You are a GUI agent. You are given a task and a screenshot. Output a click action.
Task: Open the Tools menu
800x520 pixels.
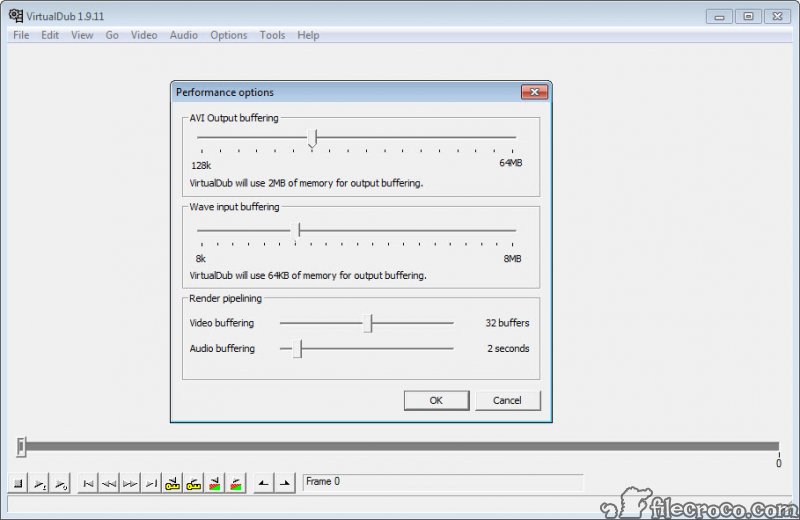(272, 35)
